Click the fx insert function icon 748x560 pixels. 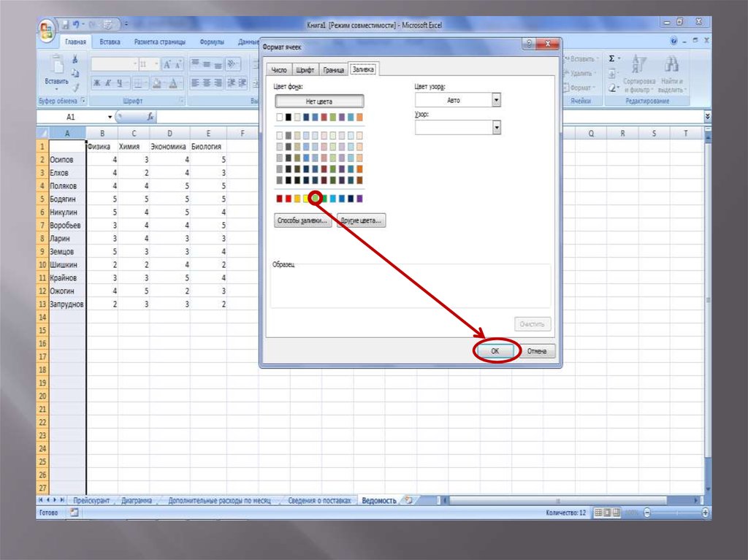[x=150, y=116]
